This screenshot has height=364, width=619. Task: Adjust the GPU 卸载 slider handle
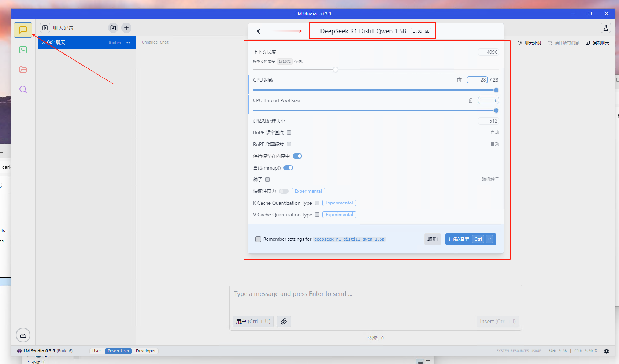(x=496, y=90)
